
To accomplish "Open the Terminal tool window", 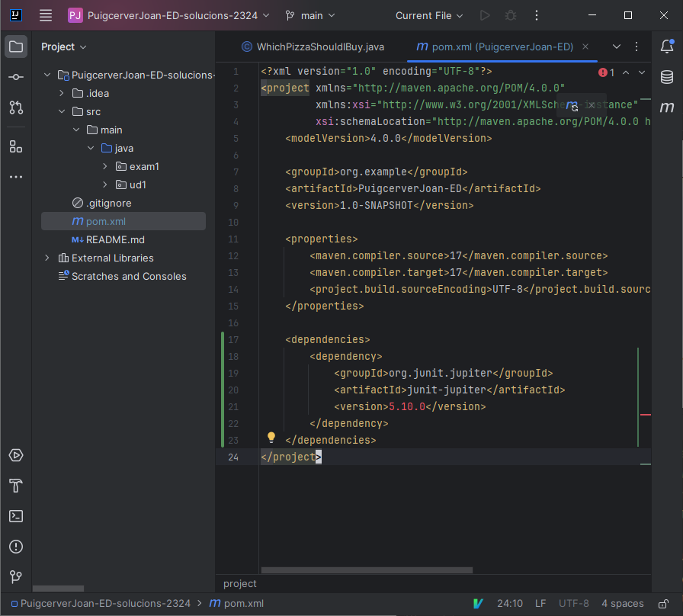I will click(16, 516).
